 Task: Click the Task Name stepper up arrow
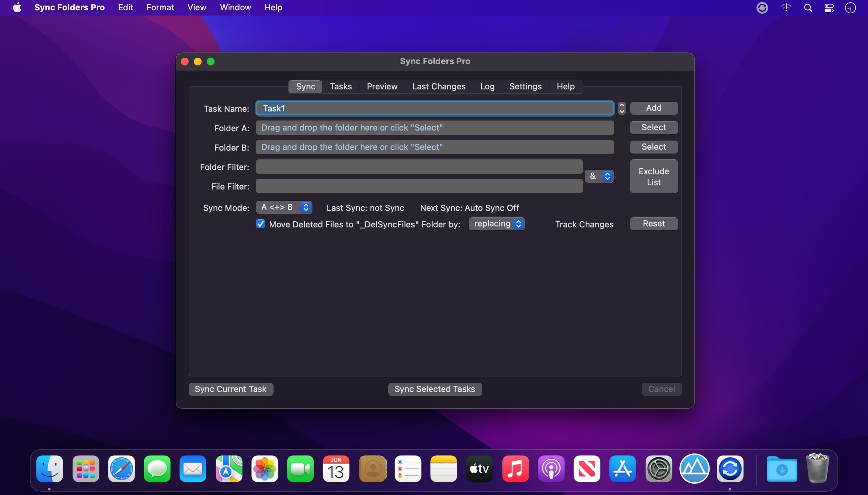622,105
